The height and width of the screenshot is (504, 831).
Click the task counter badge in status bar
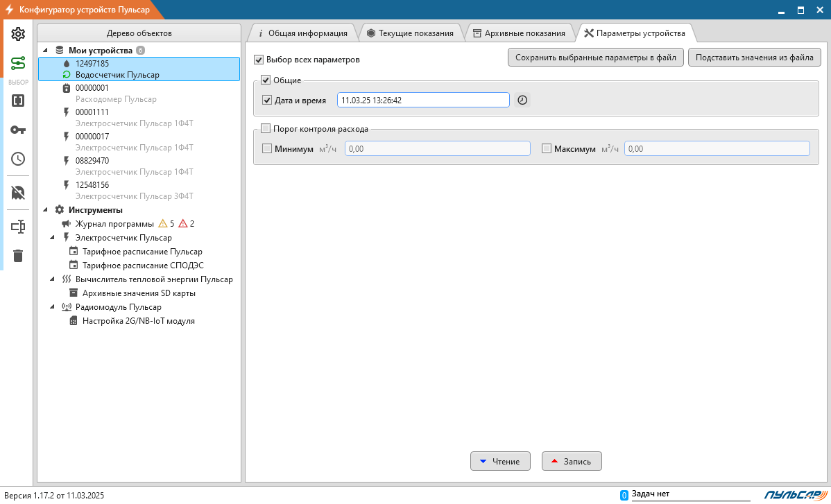(x=624, y=496)
